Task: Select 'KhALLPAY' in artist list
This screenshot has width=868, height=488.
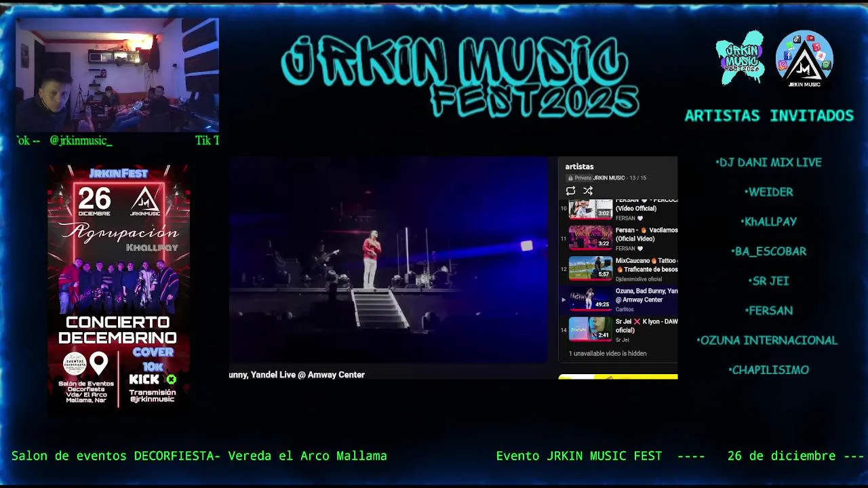Action: [x=768, y=222]
